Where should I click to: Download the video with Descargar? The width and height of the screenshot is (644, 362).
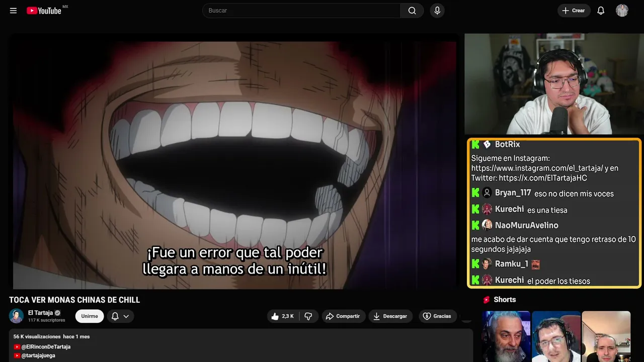390,316
